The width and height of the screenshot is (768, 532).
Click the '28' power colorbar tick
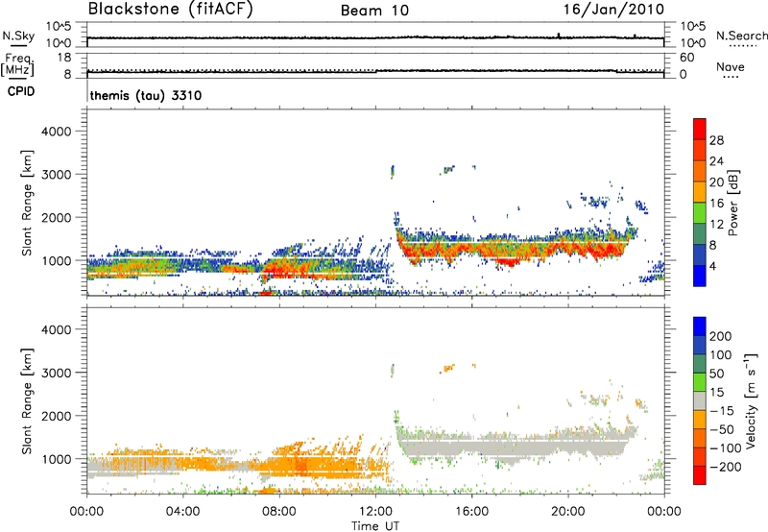(716, 140)
